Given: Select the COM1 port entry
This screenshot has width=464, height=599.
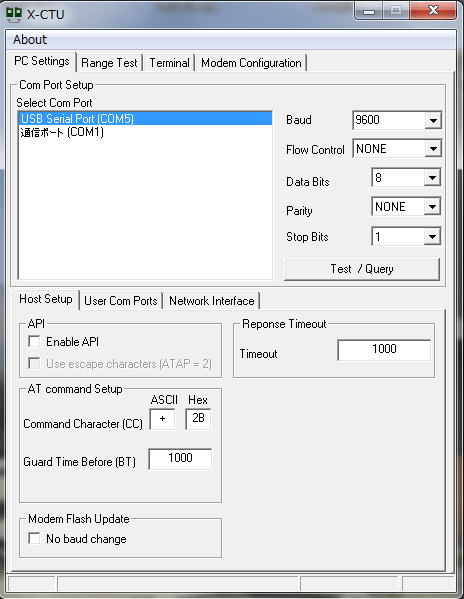Looking at the screenshot, I should click(145, 132).
